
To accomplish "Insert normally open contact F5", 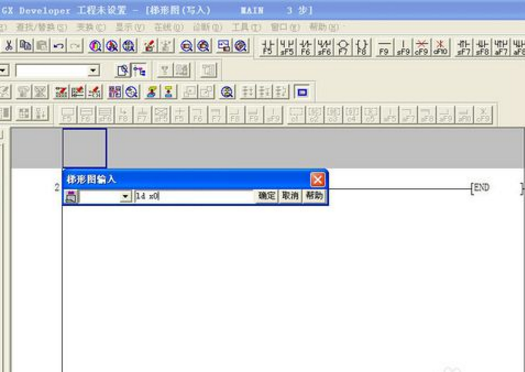I will 269,47.
